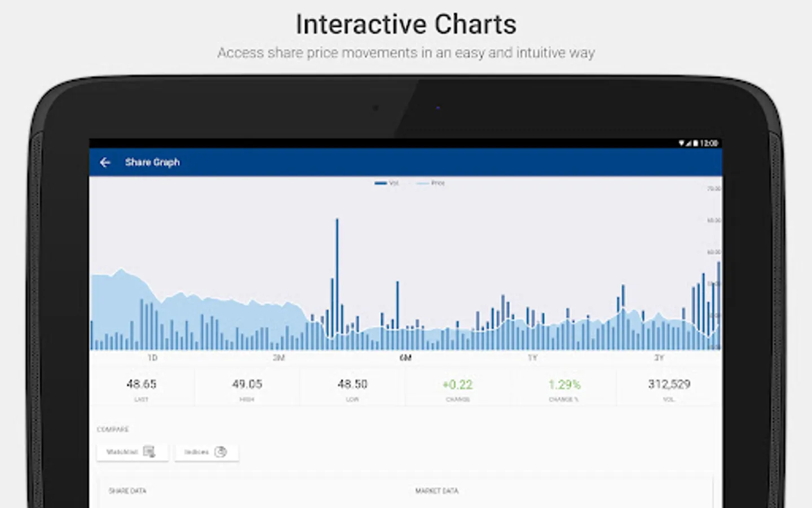Image resolution: width=812 pixels, height=508 pixels.
Task: Click the tallest volume bar in chart
Action: click(x=337, y=284)
